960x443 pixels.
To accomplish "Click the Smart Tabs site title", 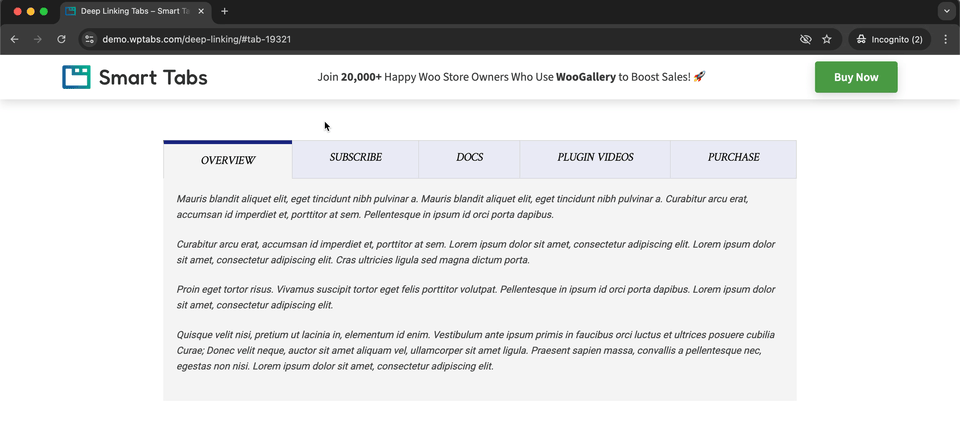I will tap(153, 77).
